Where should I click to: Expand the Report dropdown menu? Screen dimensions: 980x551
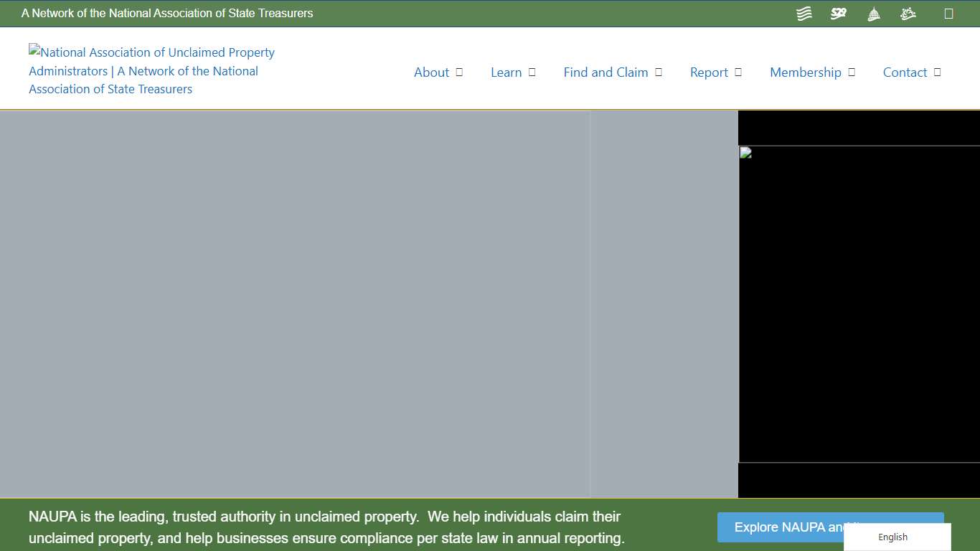pos(739,72)
